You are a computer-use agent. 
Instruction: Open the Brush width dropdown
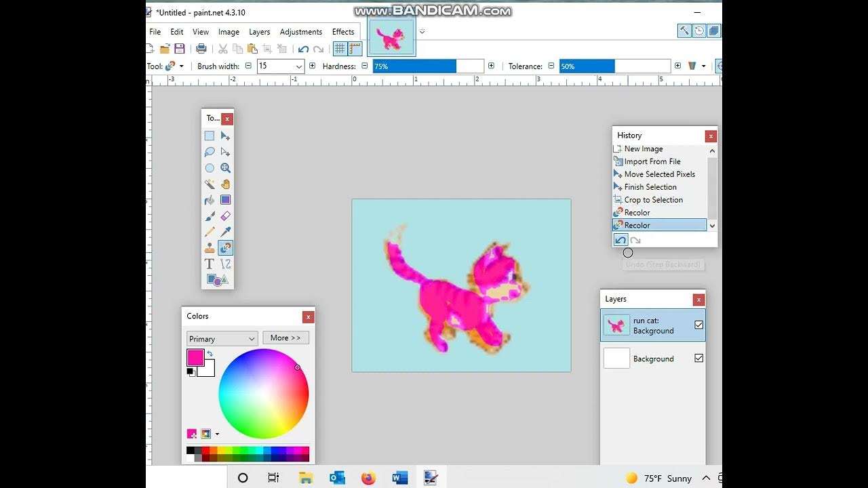coord(298,66)
